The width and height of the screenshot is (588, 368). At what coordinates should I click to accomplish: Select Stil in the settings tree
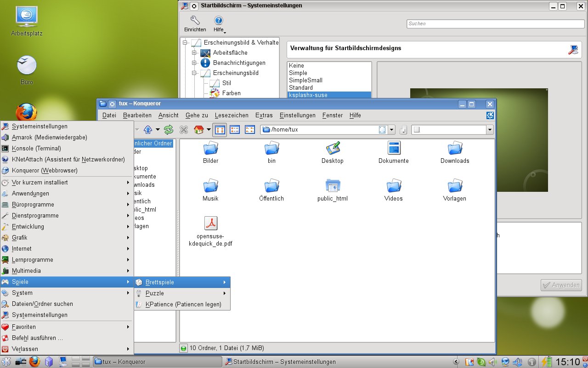[x=226, y=83]
